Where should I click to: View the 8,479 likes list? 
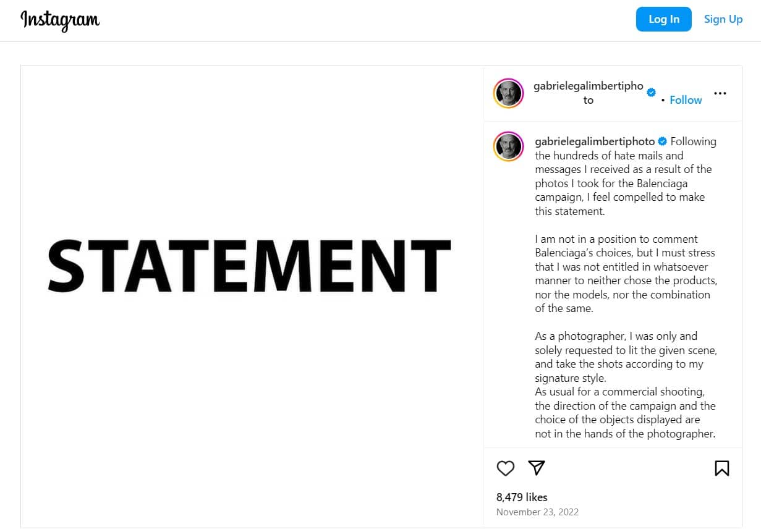pos(522,497)
